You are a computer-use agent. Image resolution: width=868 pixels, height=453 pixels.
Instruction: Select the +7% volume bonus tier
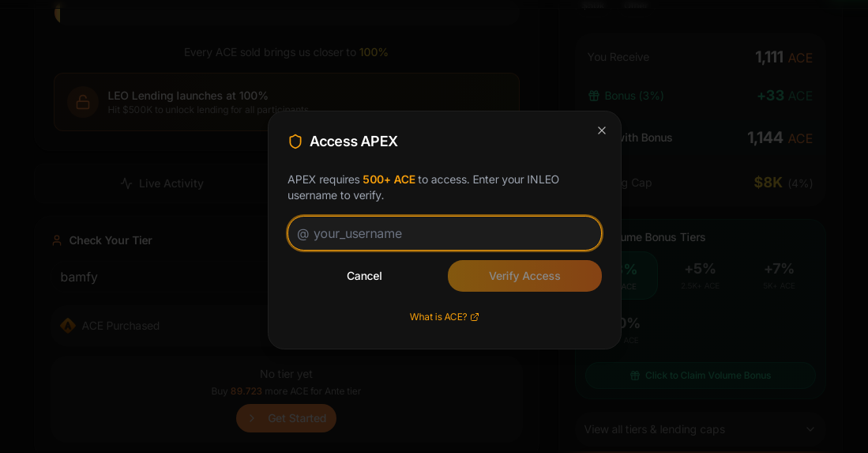point(779,274)
